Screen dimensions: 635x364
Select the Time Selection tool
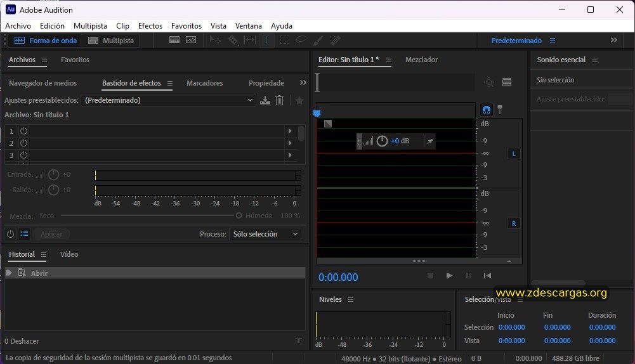point(267,40)
